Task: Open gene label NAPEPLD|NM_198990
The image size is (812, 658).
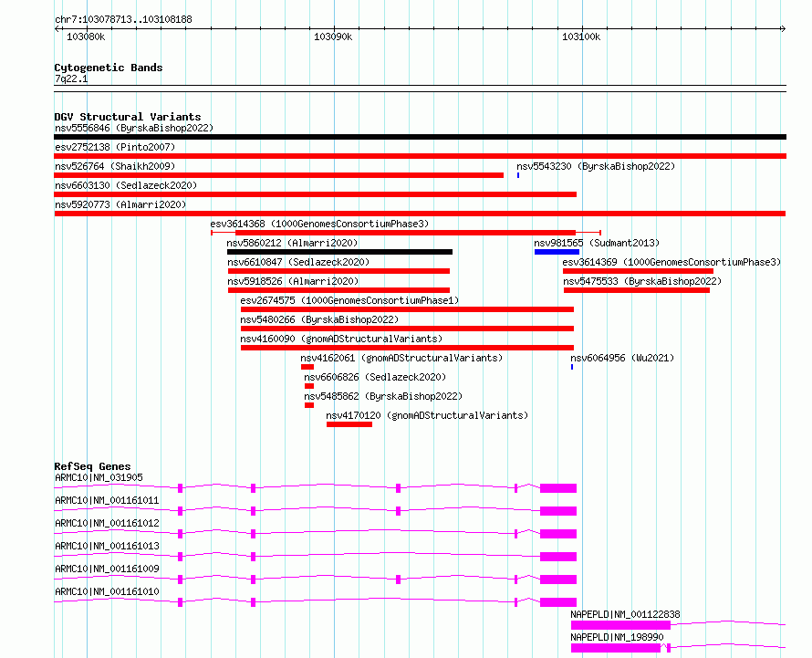Action: (x=617, y=637)
